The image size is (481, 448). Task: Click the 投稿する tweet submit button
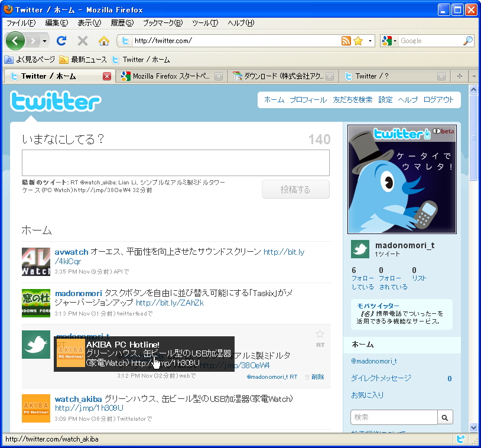coord(295,189)
